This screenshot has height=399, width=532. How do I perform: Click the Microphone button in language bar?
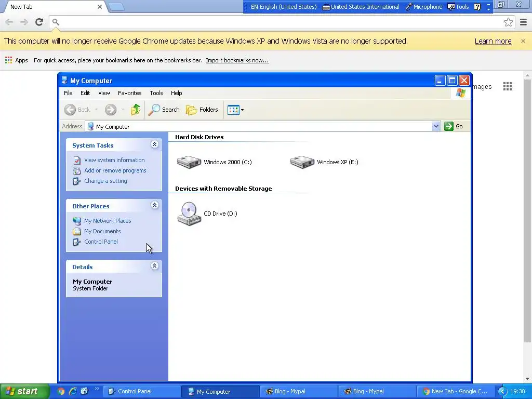click(424, 7)
